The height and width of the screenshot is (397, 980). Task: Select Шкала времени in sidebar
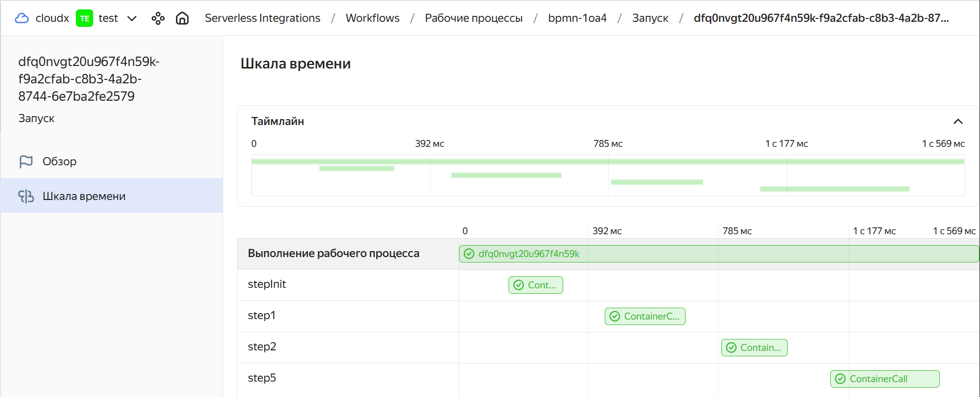(84, 197)
